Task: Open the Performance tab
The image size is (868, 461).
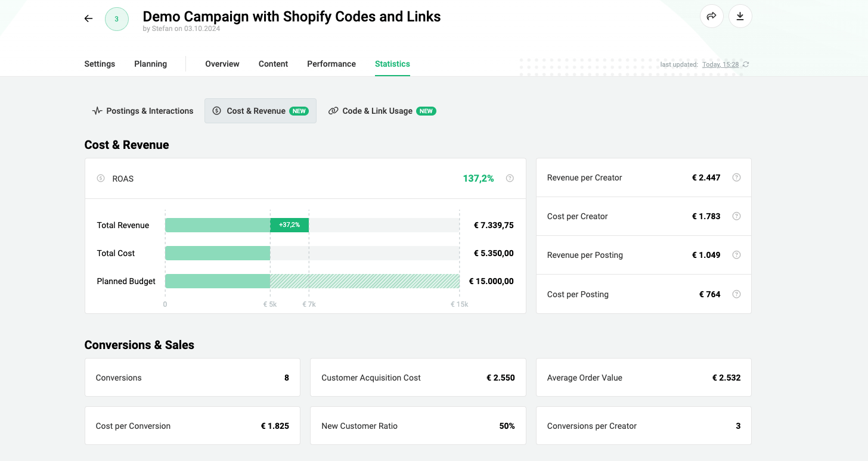Action: [331, 64]
